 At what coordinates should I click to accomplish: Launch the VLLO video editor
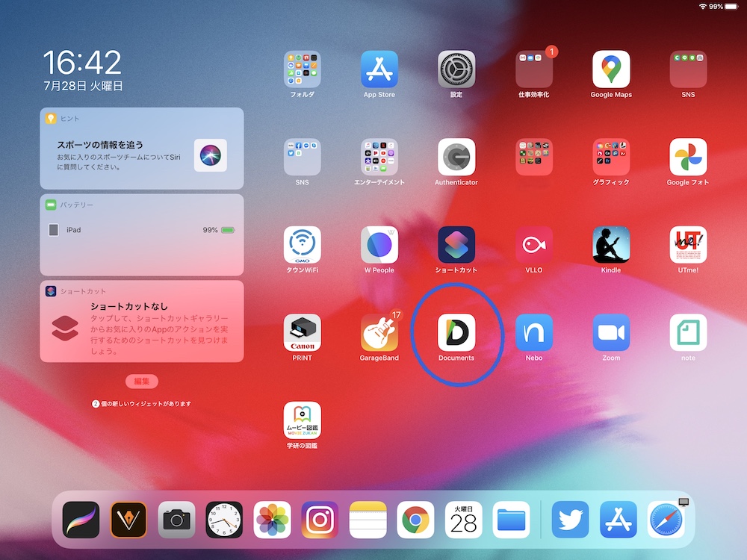pyautogui.click(x=534, y=245)
